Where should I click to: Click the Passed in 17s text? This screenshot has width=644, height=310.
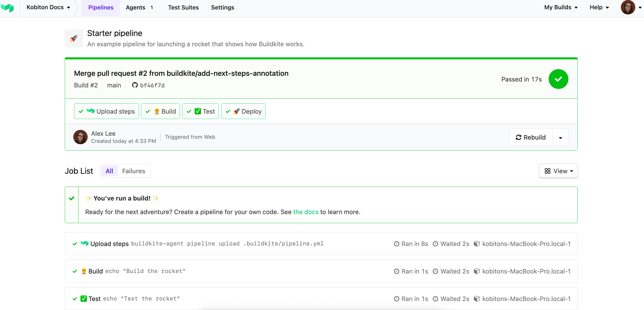coord(521,79)
